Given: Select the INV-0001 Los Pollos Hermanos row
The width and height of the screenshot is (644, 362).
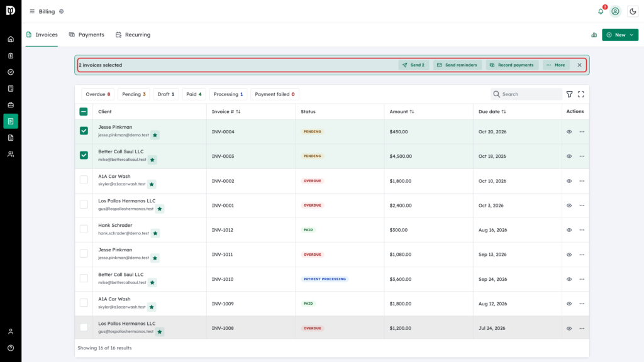Looking at the screenshot, I should pyautogui.click(x=84, y=204).
